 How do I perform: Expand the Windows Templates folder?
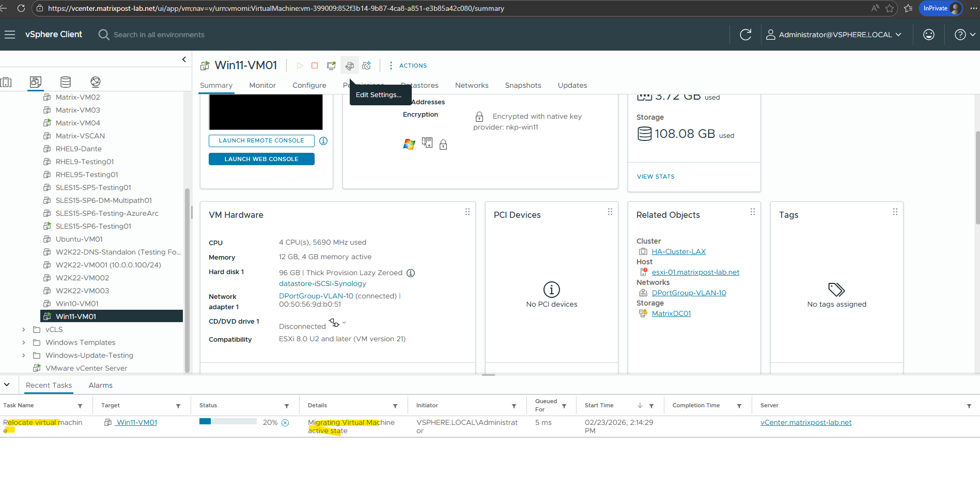click(24, 342)
